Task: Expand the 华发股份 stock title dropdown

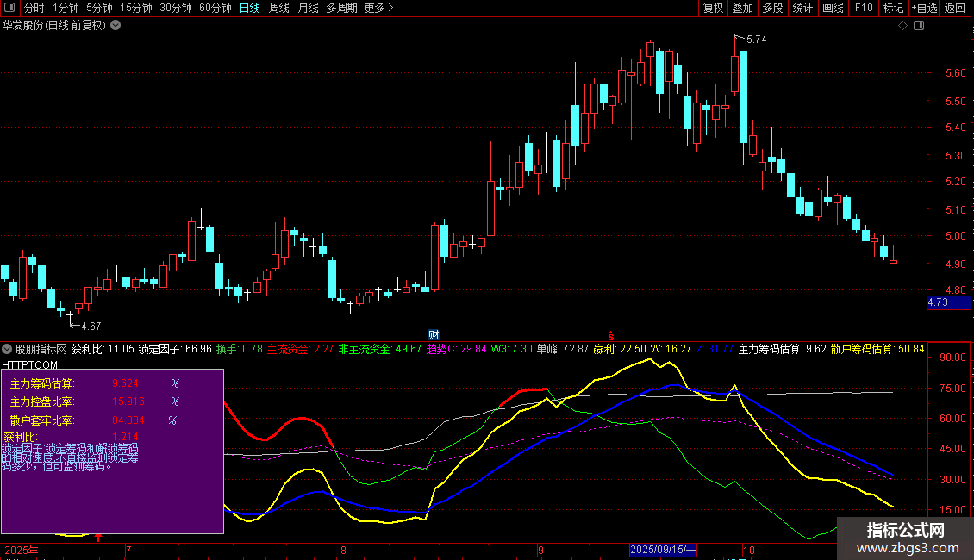Action: click(116, 26)
